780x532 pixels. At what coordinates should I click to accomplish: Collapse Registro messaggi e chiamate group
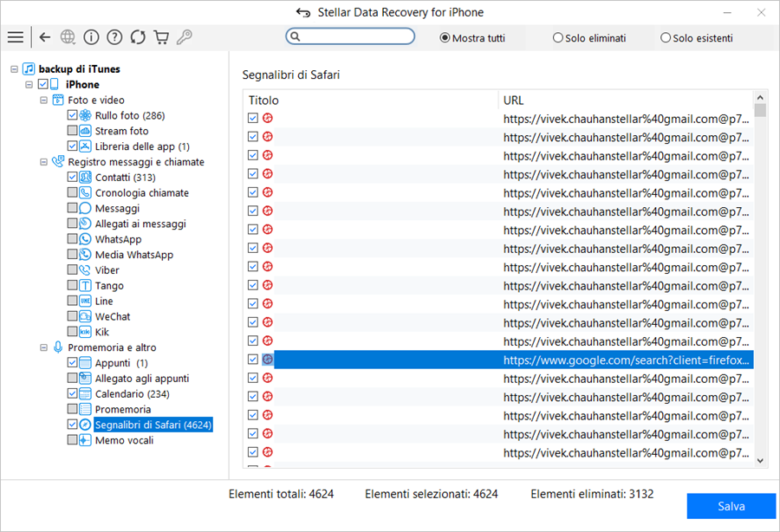pos(44,162)
